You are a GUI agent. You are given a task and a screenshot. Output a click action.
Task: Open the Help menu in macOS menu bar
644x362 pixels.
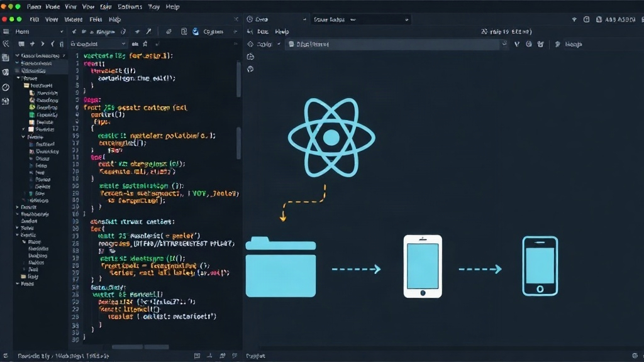[x=172, y=6]
